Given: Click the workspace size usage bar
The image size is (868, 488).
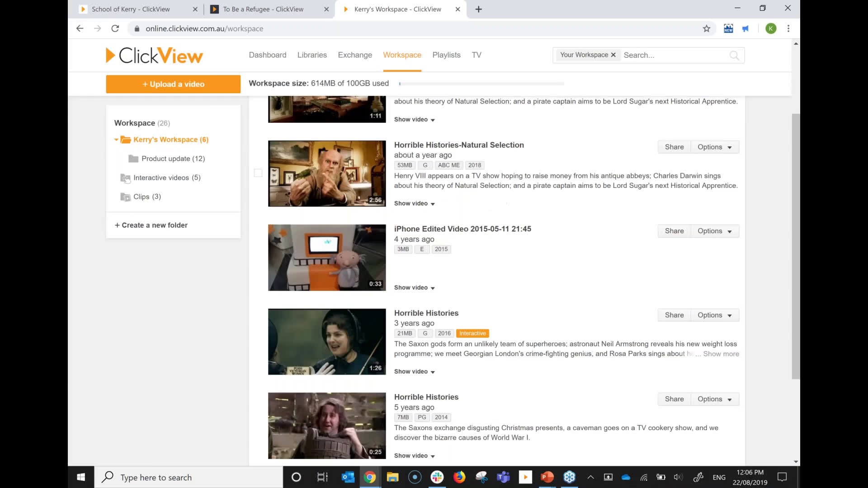Looking at the screenshot, I should (x=481, y=84).
